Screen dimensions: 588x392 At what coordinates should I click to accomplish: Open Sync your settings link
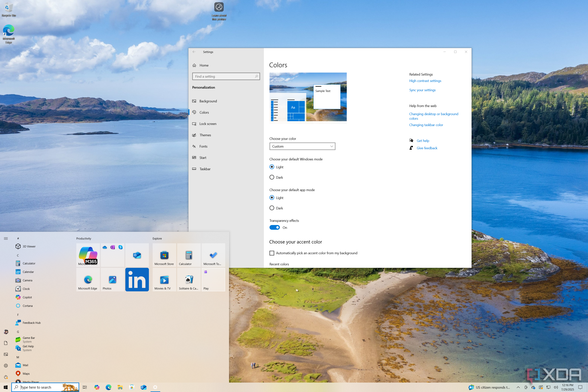[x=422, y=90]
